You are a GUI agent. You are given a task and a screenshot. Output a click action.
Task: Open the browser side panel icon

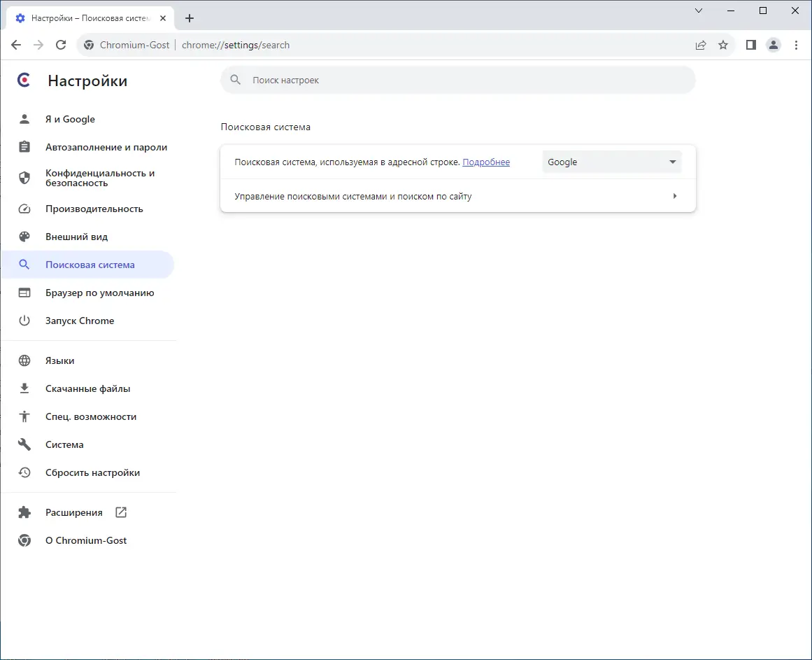(750, 44)
